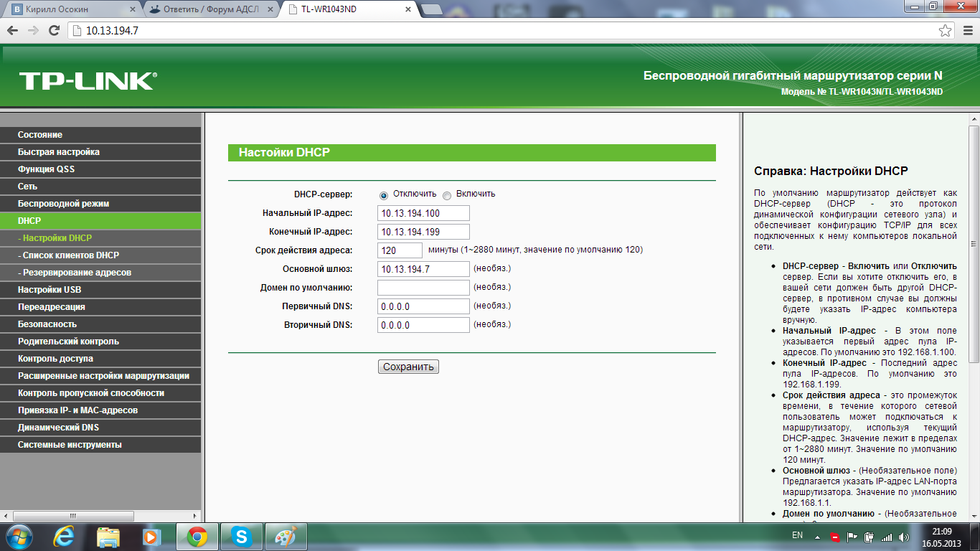Select the Отключить DHCP server radio button

click(x=384, y=195)
